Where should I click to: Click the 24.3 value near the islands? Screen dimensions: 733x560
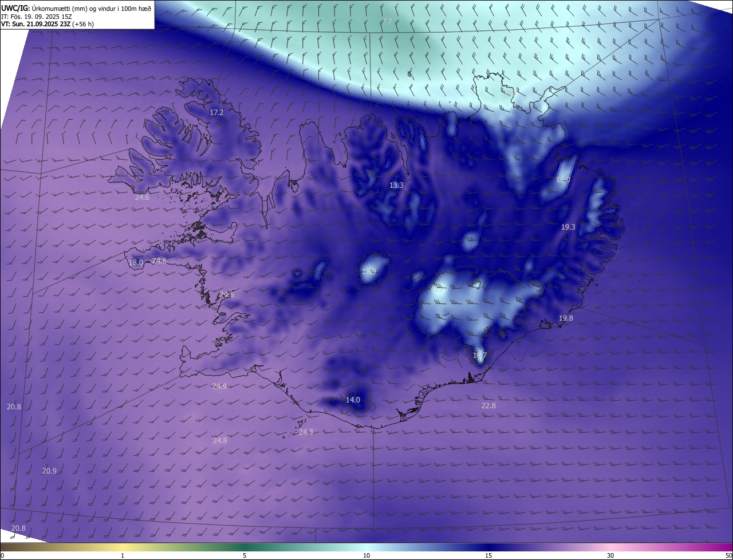[x=306, y=432]
